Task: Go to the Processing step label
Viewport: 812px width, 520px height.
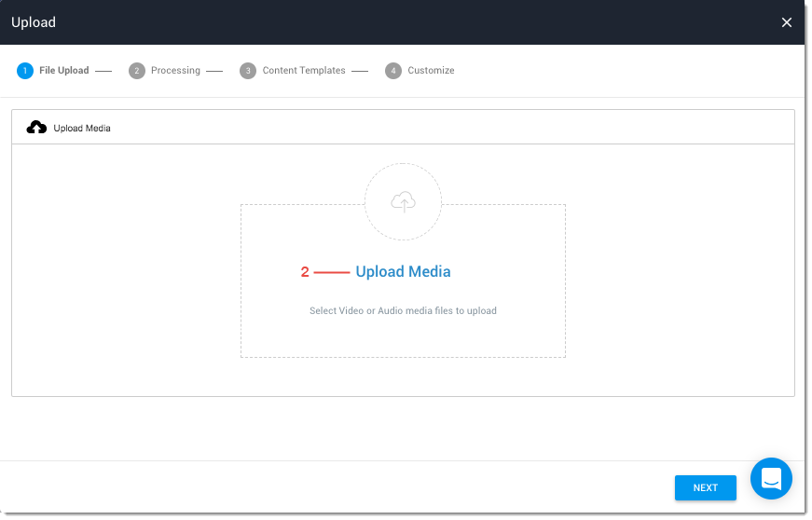Action: tap(175, 71)
